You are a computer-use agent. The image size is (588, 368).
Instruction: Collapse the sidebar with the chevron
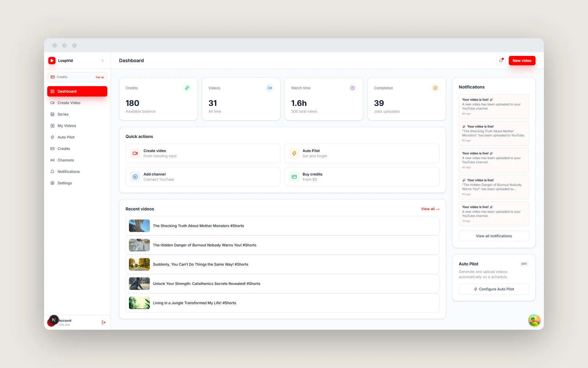(x=103, y=61)
